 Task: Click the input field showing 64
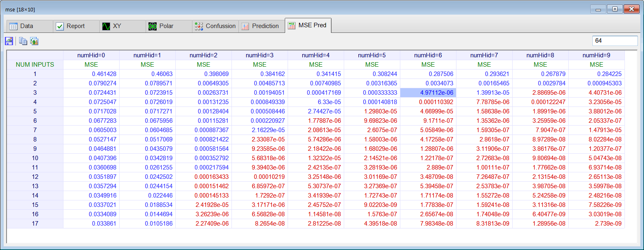point(615,41)
